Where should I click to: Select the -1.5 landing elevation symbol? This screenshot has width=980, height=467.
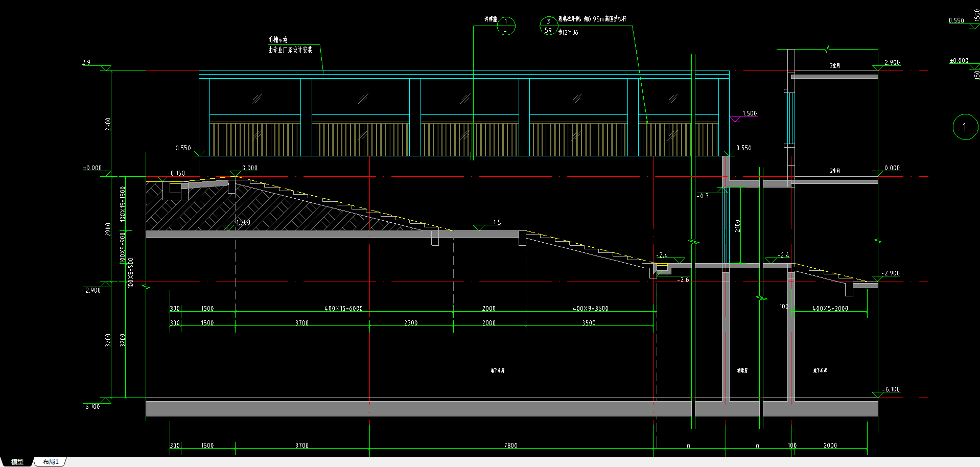[x=479, y=227]
